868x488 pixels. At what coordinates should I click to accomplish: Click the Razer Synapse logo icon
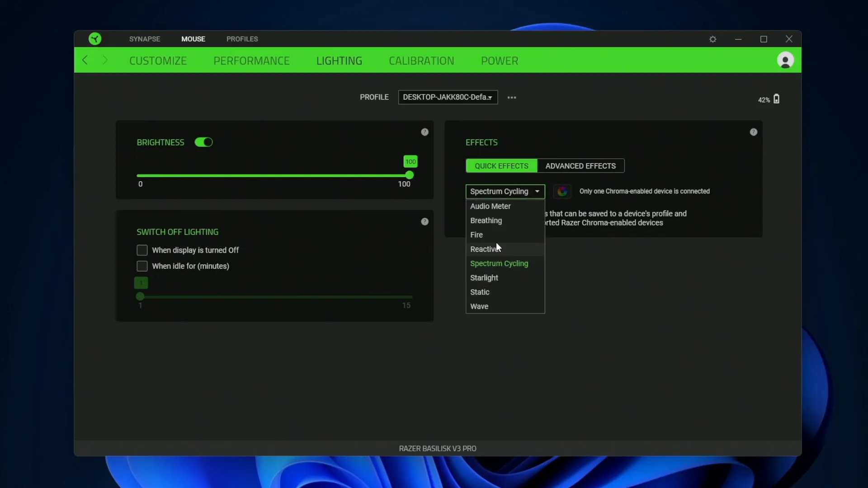point(95,39)
